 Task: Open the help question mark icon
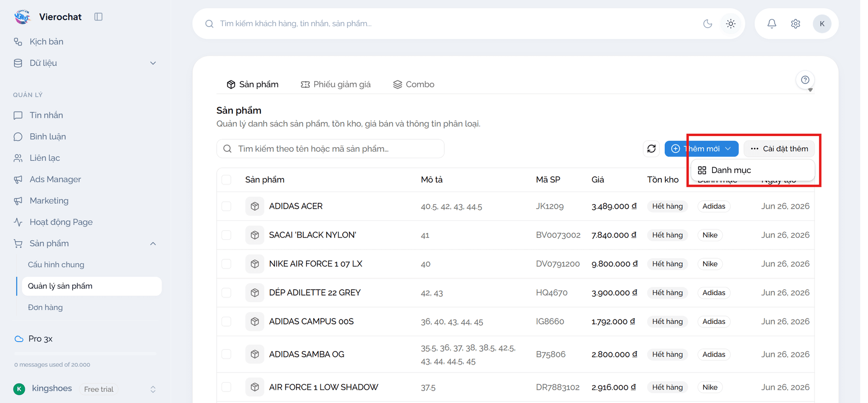[805, 80]
